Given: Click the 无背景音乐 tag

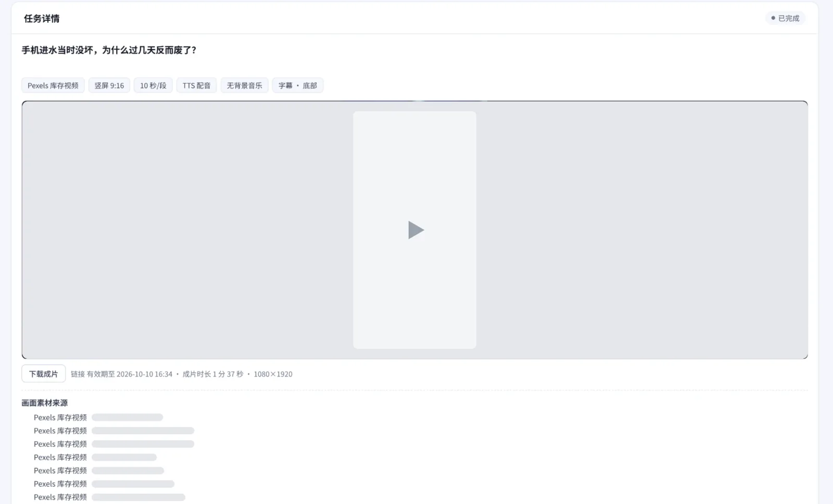Looking at the screenshot, I should [245, 86].
